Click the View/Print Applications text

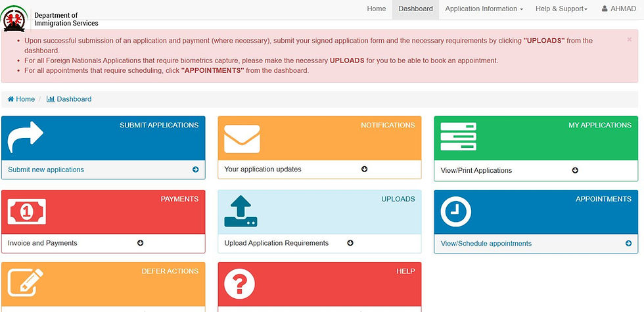click(476, 170)
